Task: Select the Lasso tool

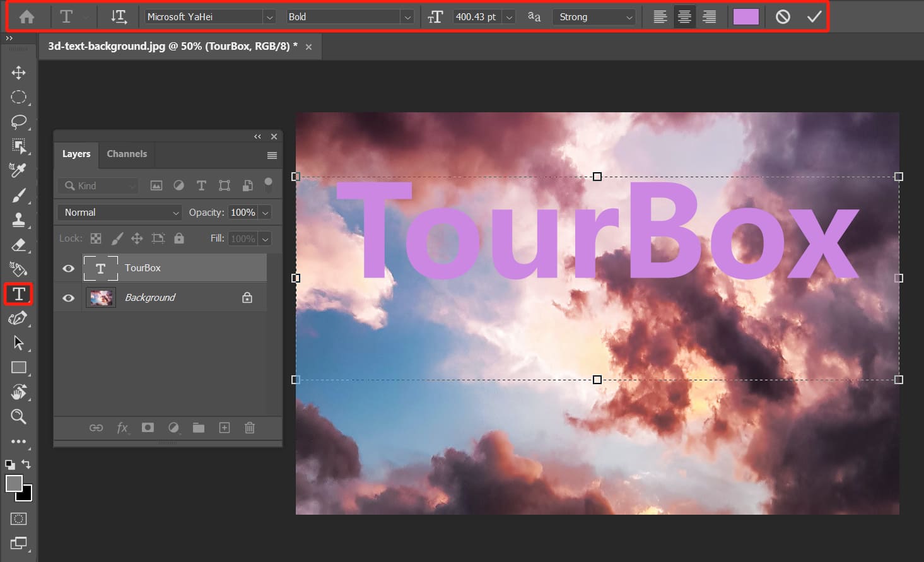Action: point(18,122)
